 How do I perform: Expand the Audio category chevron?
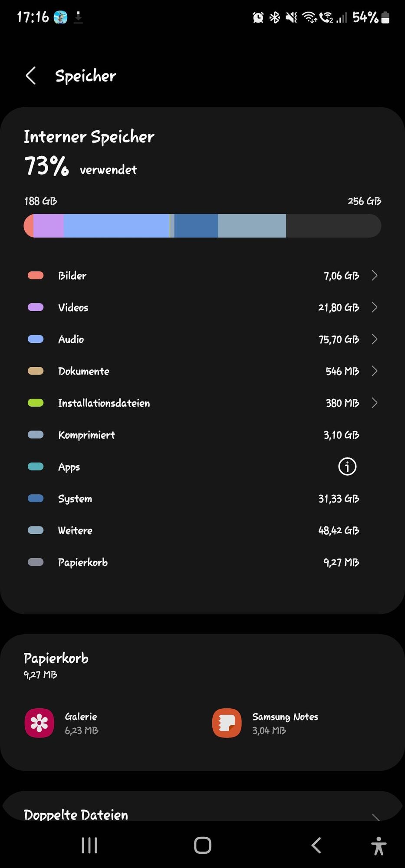375,339
